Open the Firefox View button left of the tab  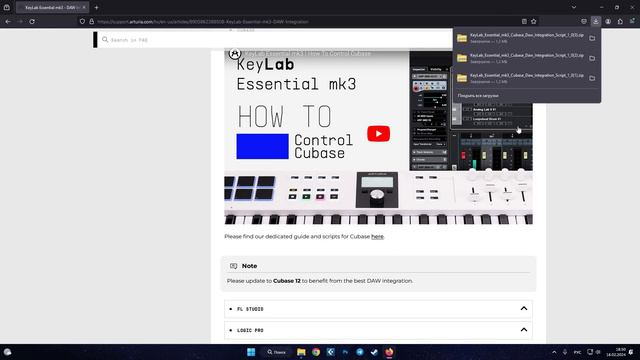pyautogui.click(x=7, y=7)
